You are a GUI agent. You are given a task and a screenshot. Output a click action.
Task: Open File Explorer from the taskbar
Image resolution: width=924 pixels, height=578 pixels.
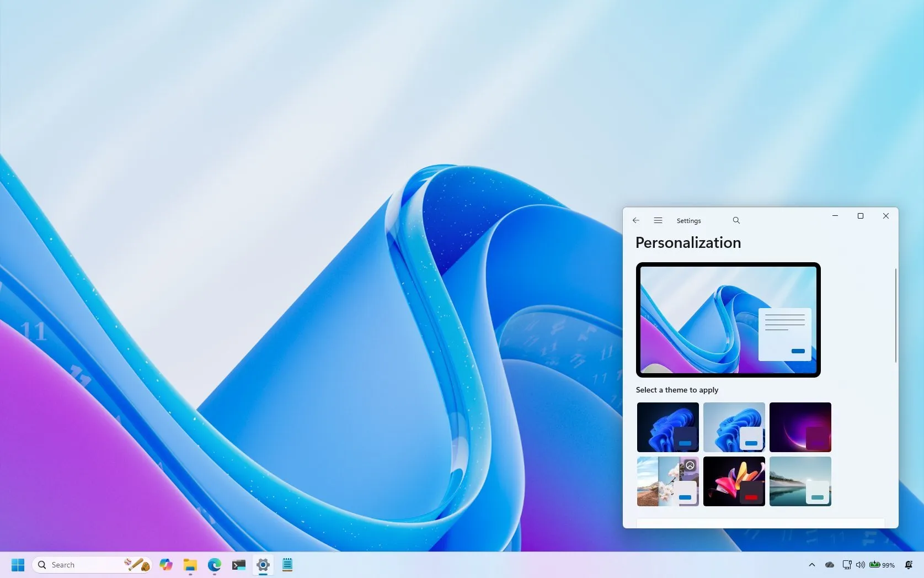coord(190,565)
